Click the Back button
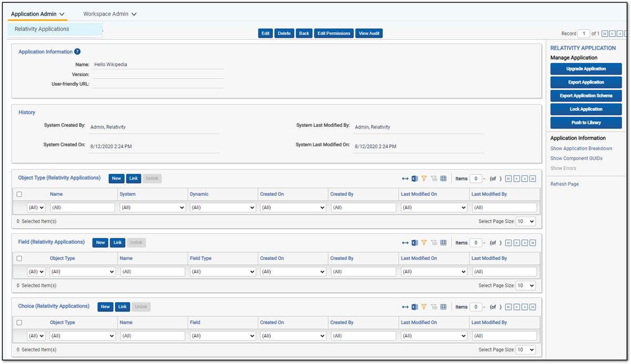631x364 pixels. (304, 34)
